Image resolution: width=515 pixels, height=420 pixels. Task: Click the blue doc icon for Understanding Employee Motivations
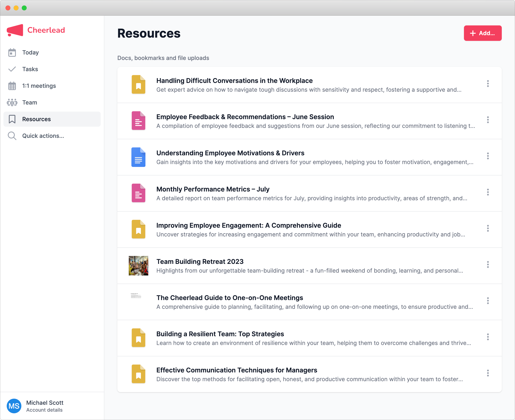(139, 157)
